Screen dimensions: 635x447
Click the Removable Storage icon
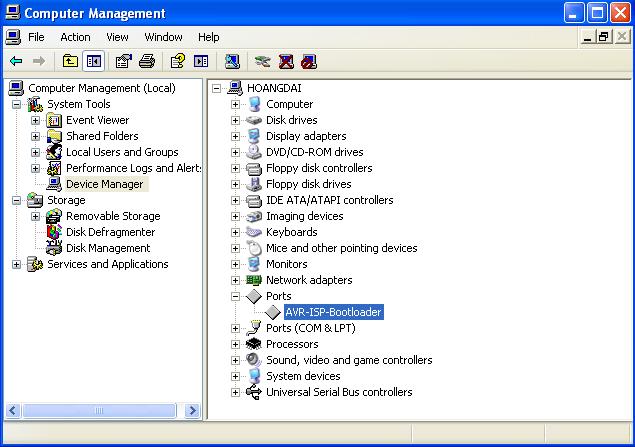coord(54,216)
